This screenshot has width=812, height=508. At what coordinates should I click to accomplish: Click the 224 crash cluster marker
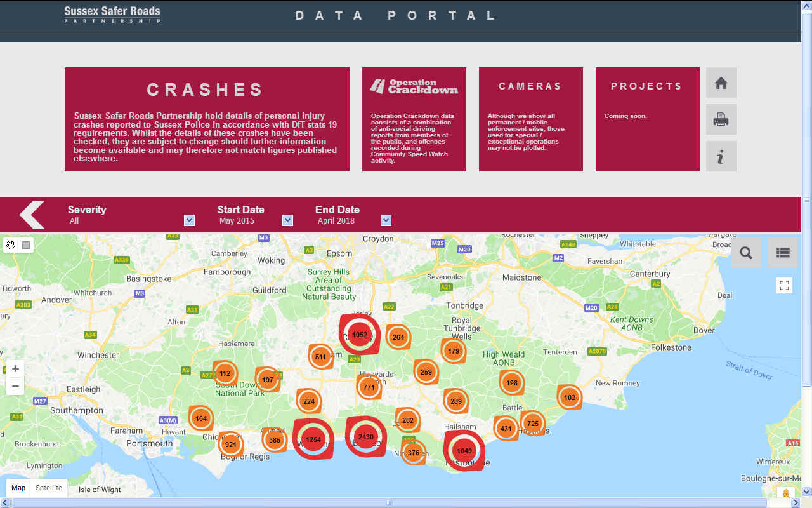click(x=309, y=401)
